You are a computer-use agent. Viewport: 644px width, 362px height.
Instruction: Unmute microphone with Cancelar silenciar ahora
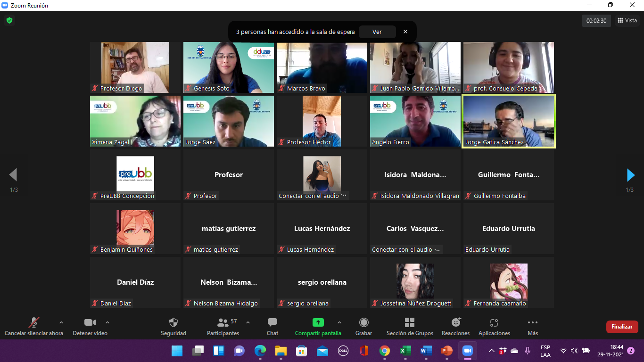pyautogui.click(x=34, y=323)
